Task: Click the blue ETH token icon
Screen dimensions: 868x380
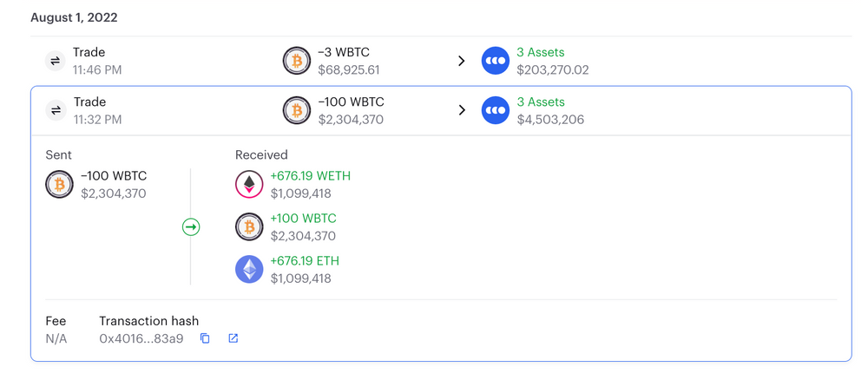Action: (x=249, y=269)
